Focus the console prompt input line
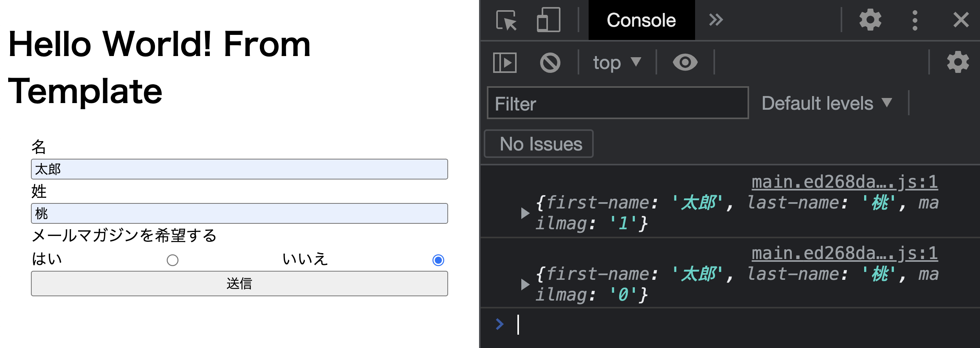 pyautogui.click(x=744, y=324)
